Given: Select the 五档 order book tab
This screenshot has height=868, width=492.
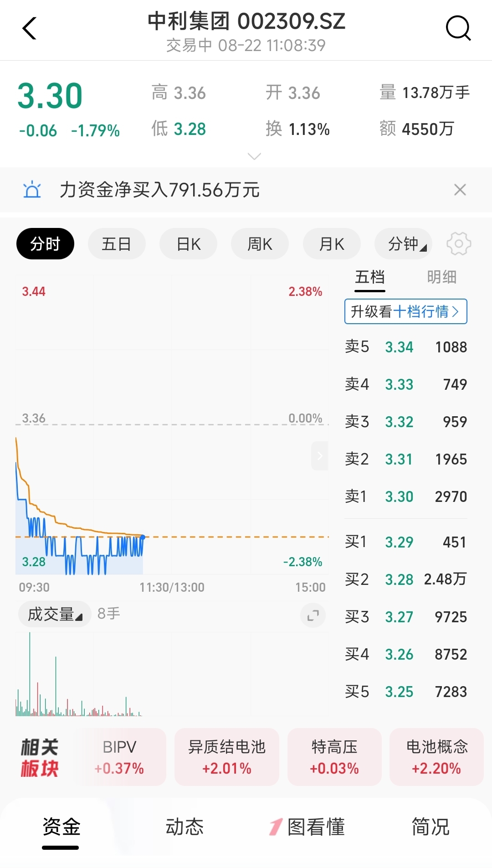Looking at the screenshot, I should tap(370, 277).
